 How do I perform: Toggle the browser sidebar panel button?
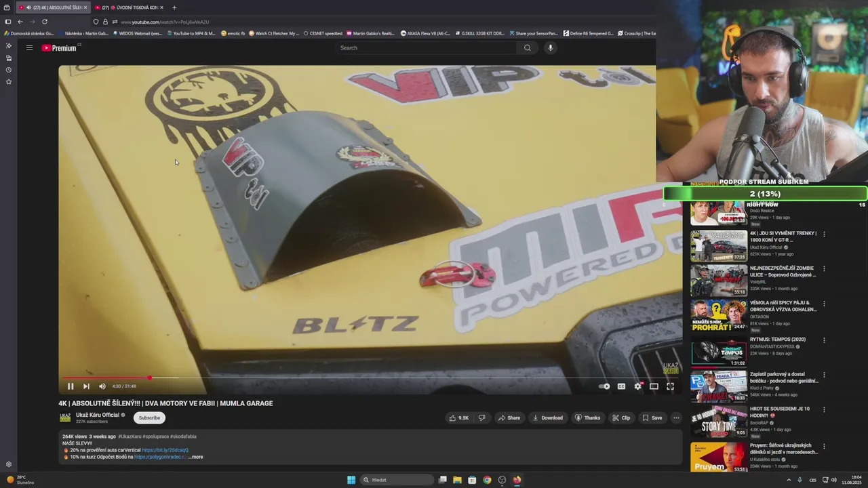tap(7, 22)
